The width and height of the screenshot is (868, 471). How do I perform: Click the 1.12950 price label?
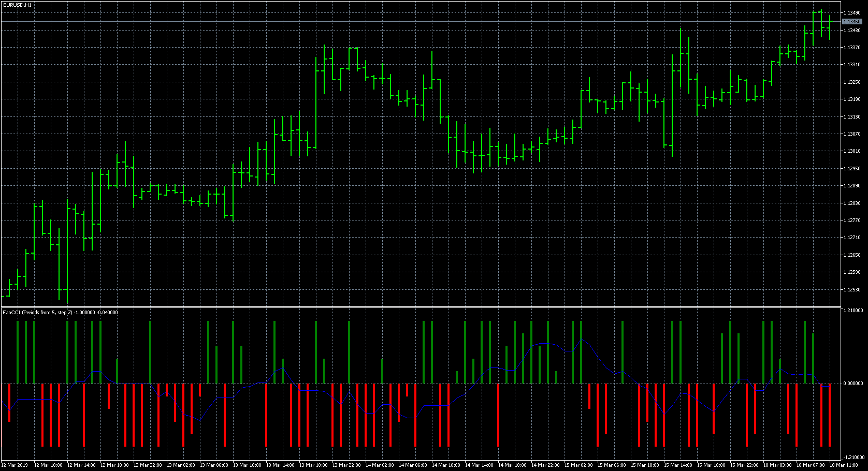(x=852, y=169)
